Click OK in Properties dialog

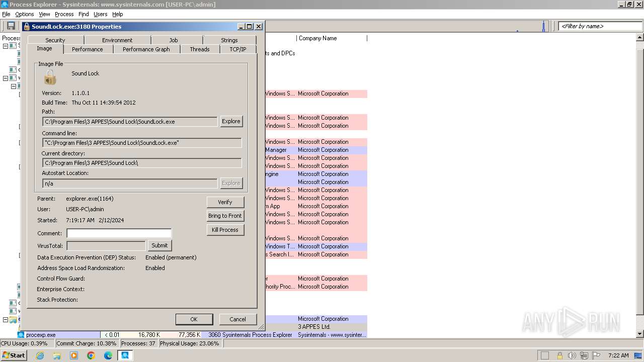194,319
